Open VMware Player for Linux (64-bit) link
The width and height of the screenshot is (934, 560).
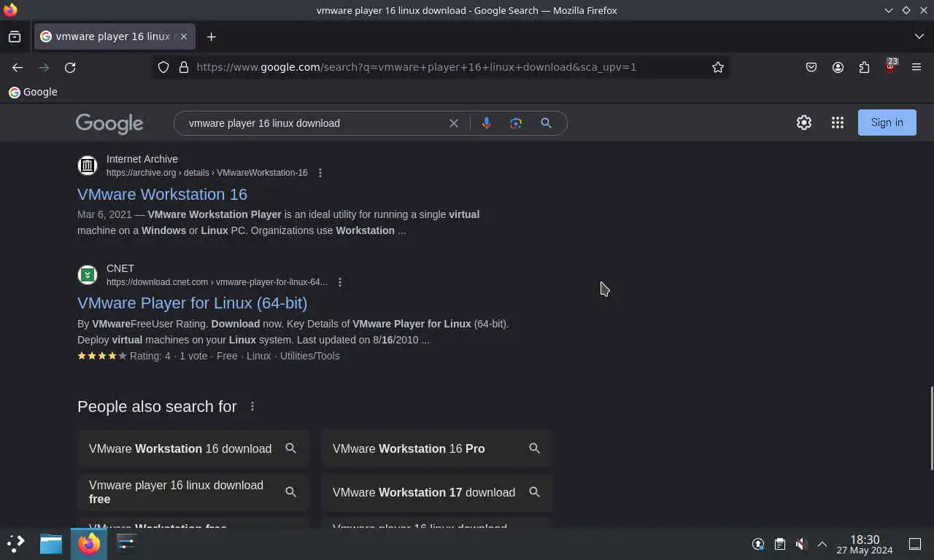click(x=192, y=303)
